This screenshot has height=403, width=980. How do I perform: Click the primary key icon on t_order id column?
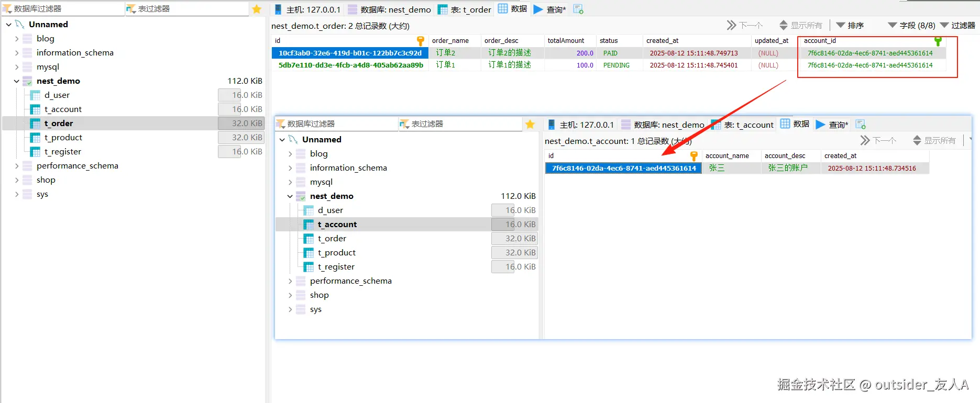(420, 41)
